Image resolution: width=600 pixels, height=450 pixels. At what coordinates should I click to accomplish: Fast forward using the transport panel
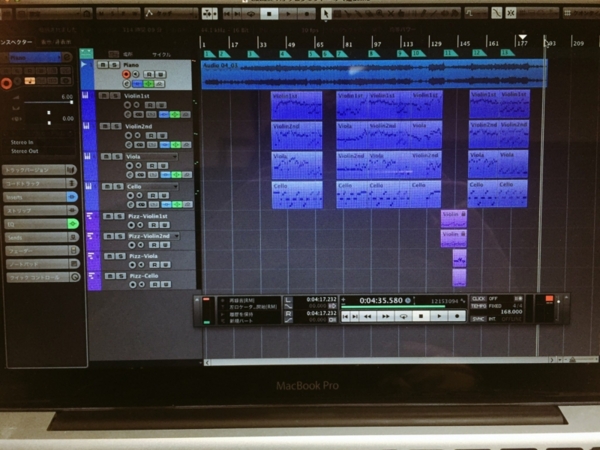[386, 316]
